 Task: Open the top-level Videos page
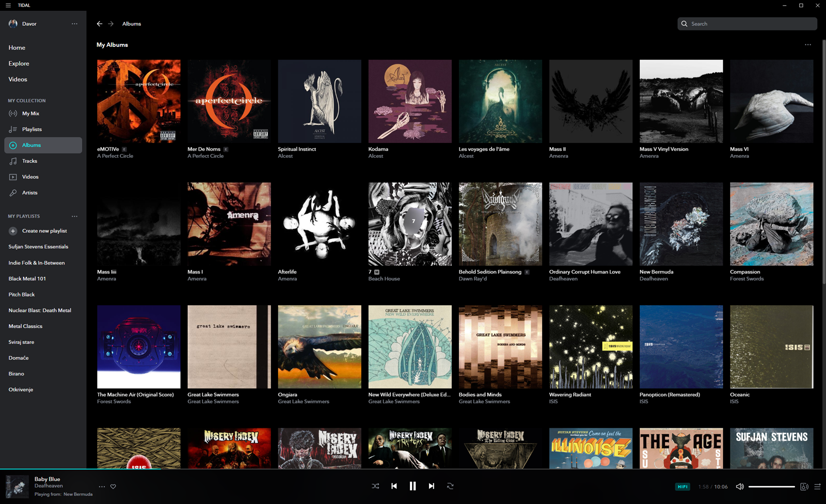coord(18,79)
